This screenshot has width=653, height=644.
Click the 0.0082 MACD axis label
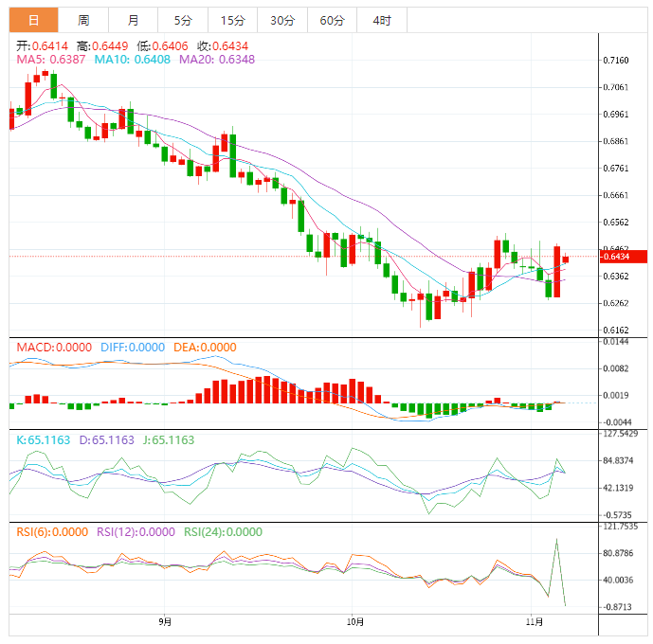[x=615, y=368]
